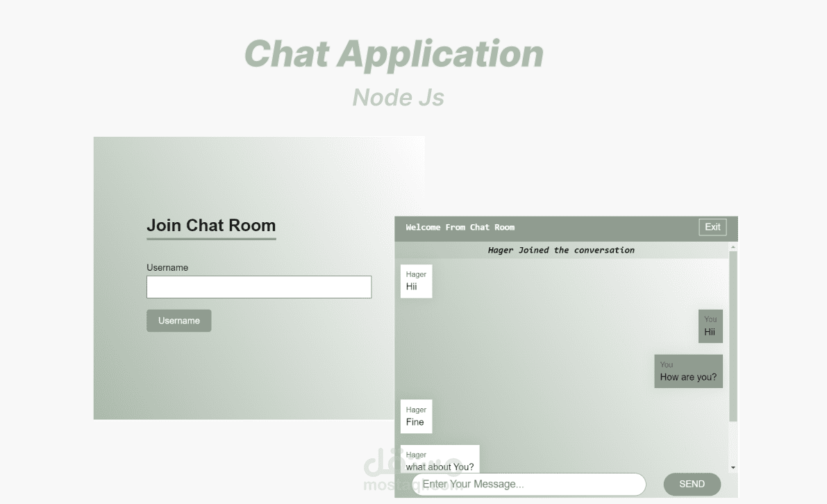Click the 'Join Chat Room' heading
Image resolution: width=827 pixels, height=504 pixels.
coord(211,225)
